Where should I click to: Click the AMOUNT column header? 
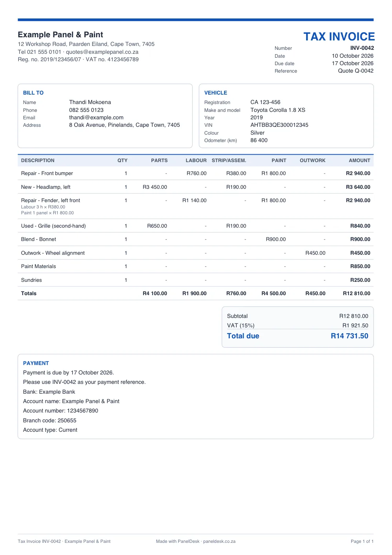click(359, 161)
